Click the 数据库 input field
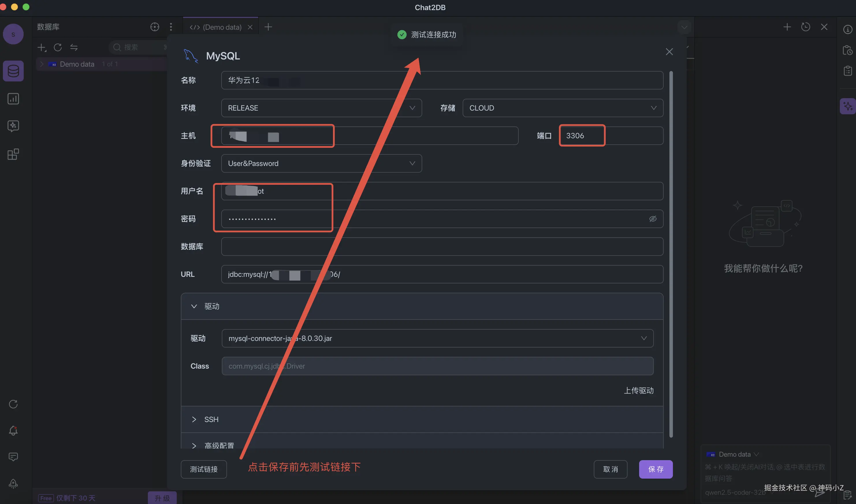Screen dimensions: 856x504 tap(442, 247)
